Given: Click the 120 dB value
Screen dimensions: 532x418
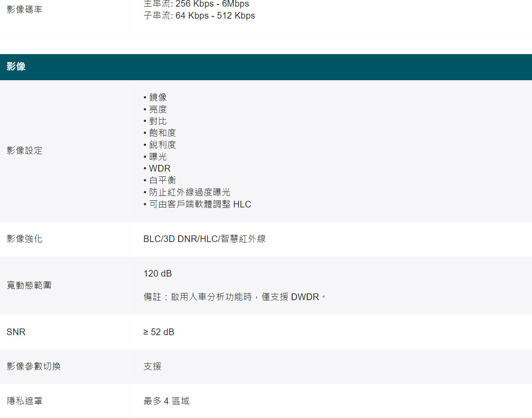Looking at the screenshot, I should tap(157, 273).
